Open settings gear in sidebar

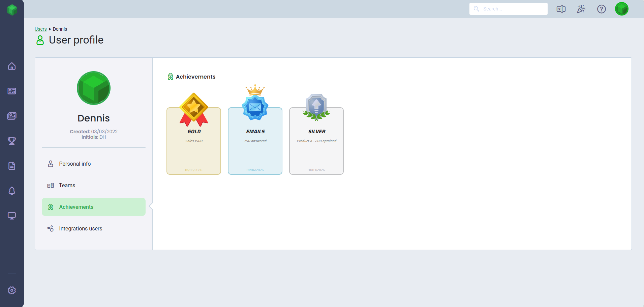[x=12, y=290]
